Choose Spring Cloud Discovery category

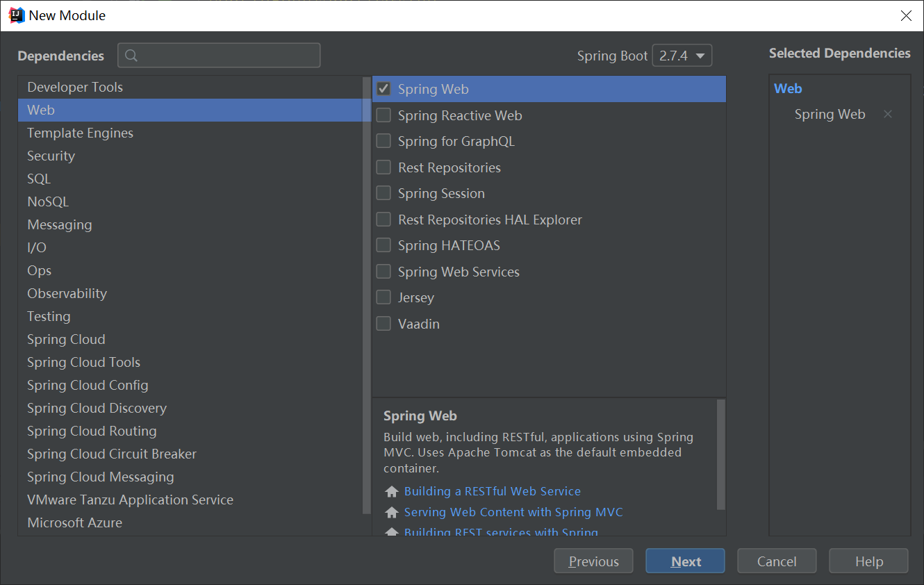190,408
